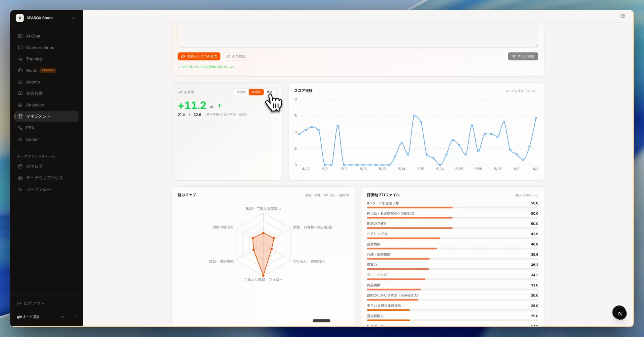Viewport: 644px width, 337px height.
Task: Click the 商品知識 progress bar
Action: (x=452, y=289)
